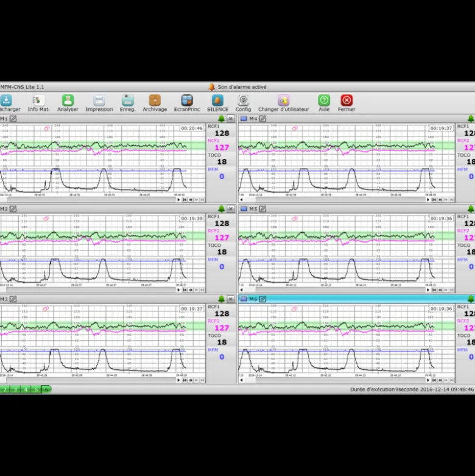Click the MFM value 0 in M1
This screenshot has height=476, width=475.
[222, 176]
